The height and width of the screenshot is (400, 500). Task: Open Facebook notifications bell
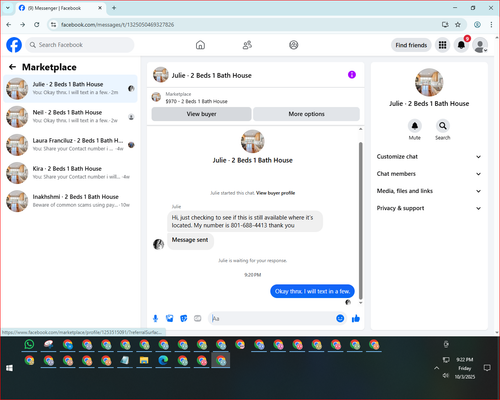pyautogui.click(x=461, y=45)
